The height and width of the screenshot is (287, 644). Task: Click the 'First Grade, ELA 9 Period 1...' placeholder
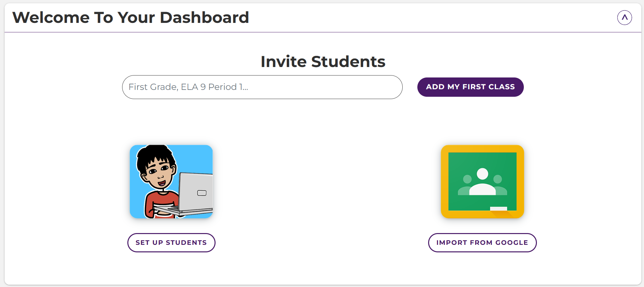tap(188, 87)
